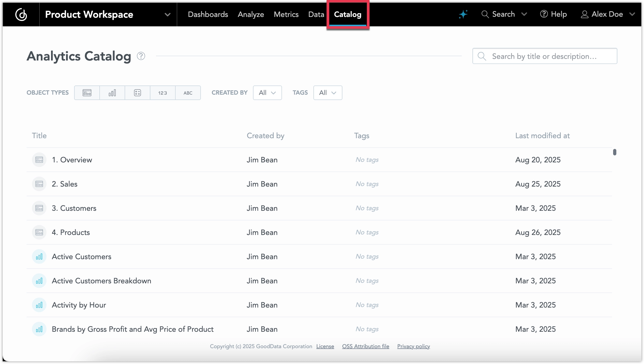
Task: Filter by numeric facts using 123 filter
Action: click(x=162, y=93)
